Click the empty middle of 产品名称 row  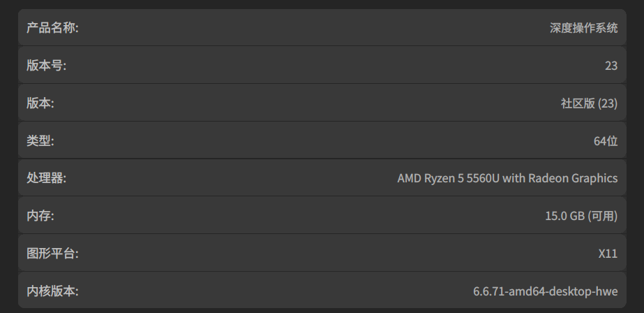click(314, 27)
